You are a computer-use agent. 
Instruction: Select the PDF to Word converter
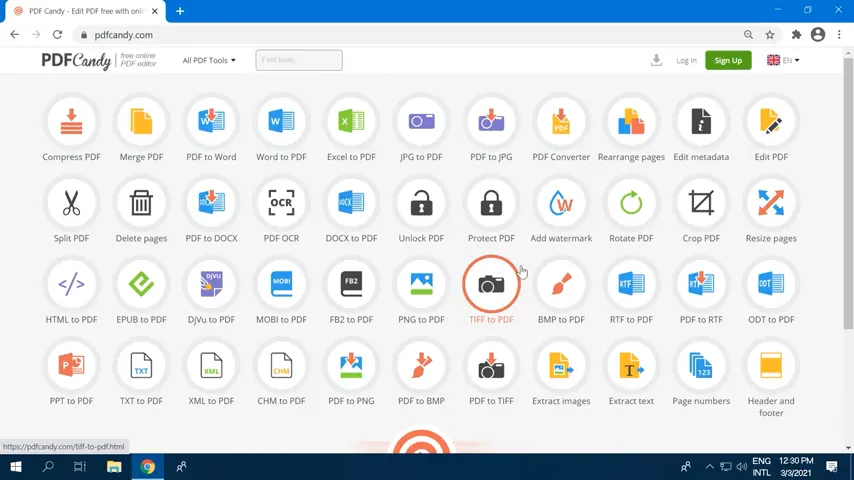click(211, 121)
